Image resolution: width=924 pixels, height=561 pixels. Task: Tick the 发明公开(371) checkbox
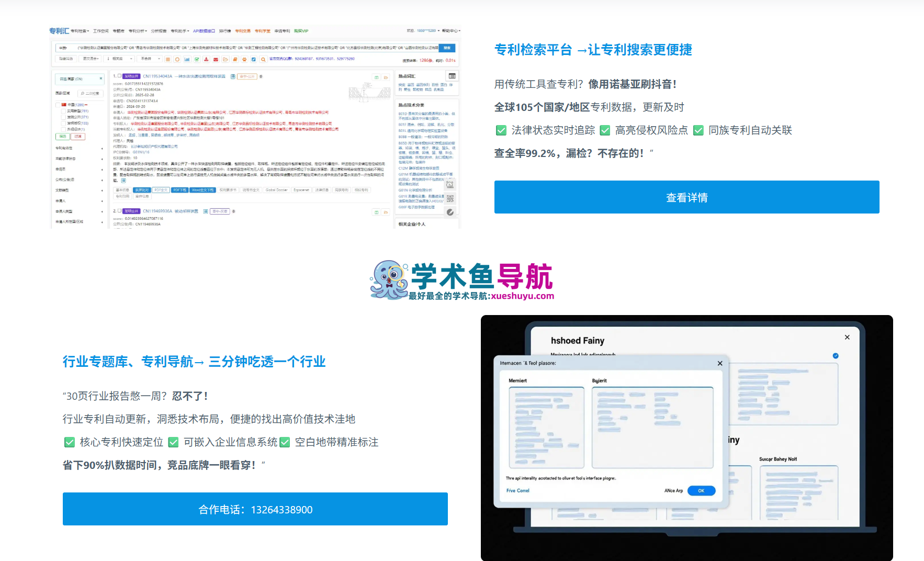[63, 117]
